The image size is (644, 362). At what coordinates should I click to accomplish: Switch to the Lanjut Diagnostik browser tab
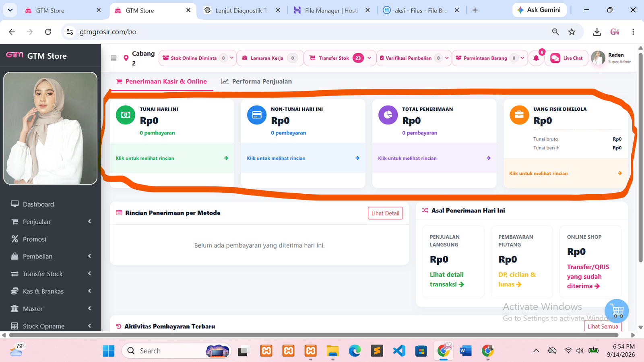(x=242, y=10)
